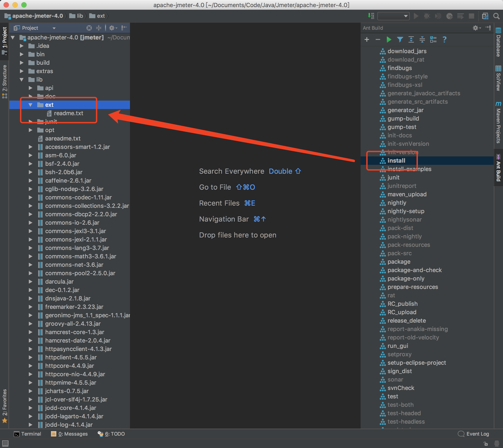Open the 0: Messages tool window
Screen dimensions: 503x448
point(69,434)
